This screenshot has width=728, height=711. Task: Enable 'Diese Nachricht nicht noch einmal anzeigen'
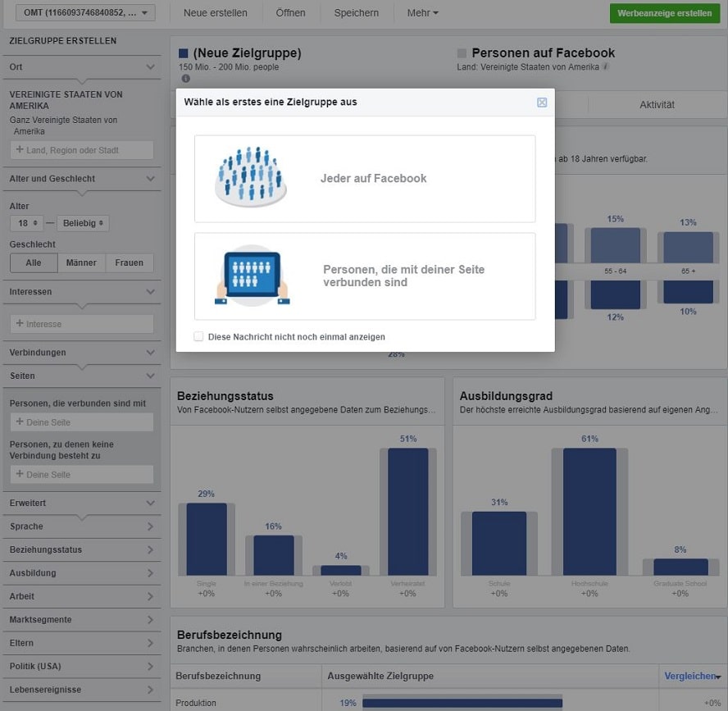pyautogui.click(x=198, y=336)
